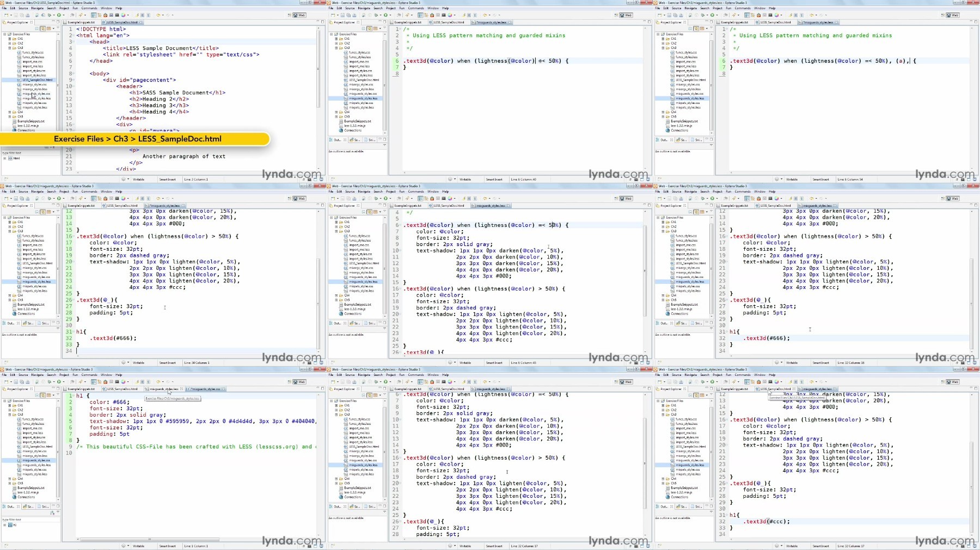Open File menu in LESS_SampleDoc.html titled window
The height and width of the screenshot is (550, 980).
click(4, 8)
